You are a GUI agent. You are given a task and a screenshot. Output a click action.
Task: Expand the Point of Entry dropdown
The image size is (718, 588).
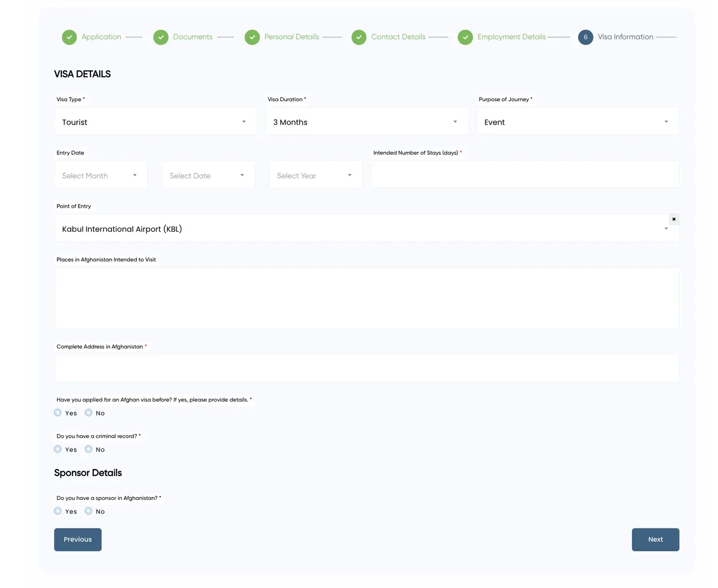pos(367,229)
